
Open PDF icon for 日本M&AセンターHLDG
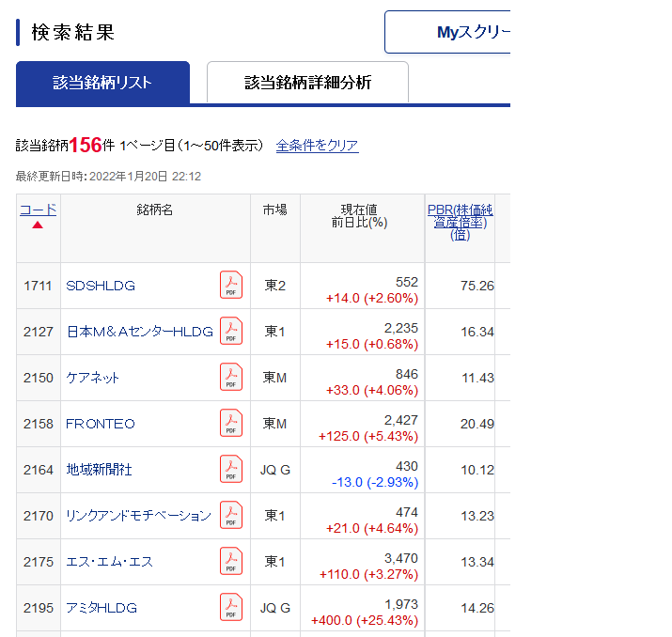[x=230, y=331]
